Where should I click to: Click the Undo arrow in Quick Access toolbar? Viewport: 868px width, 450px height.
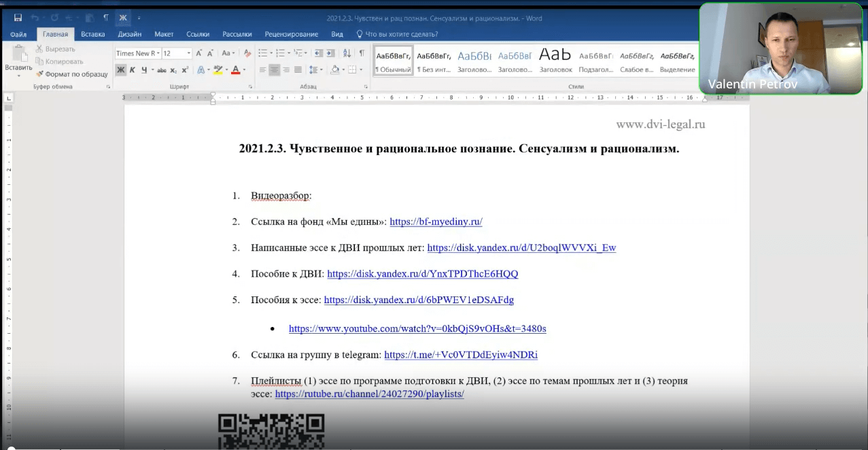(x=35, y=17)
